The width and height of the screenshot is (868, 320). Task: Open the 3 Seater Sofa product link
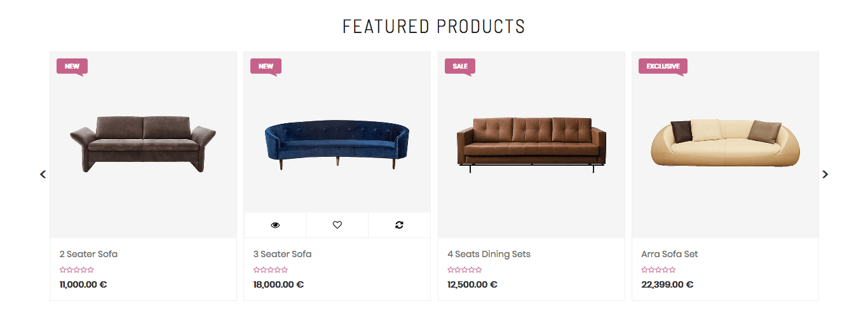282,254
